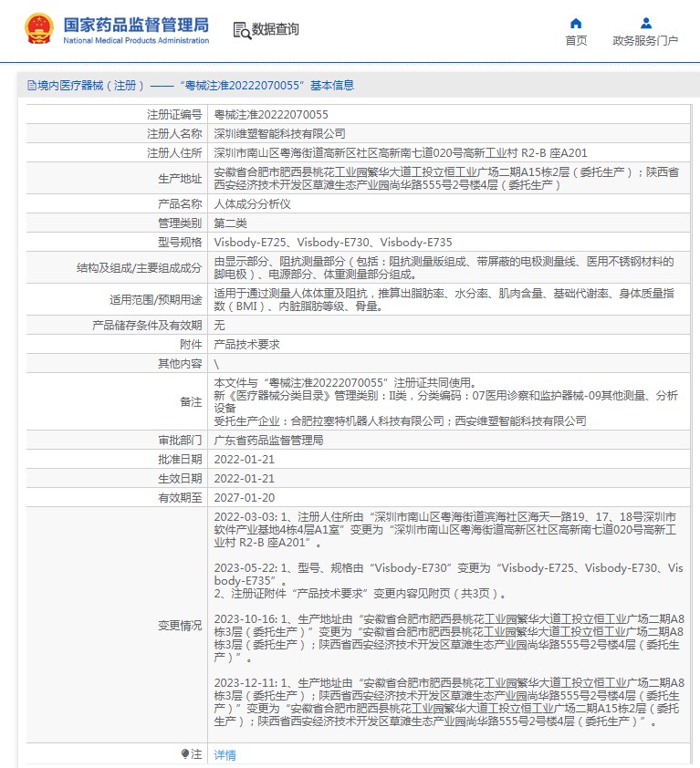Select the 适用范围 intended use value
This screenshot has width=700, height=768.
coord(444,299)
